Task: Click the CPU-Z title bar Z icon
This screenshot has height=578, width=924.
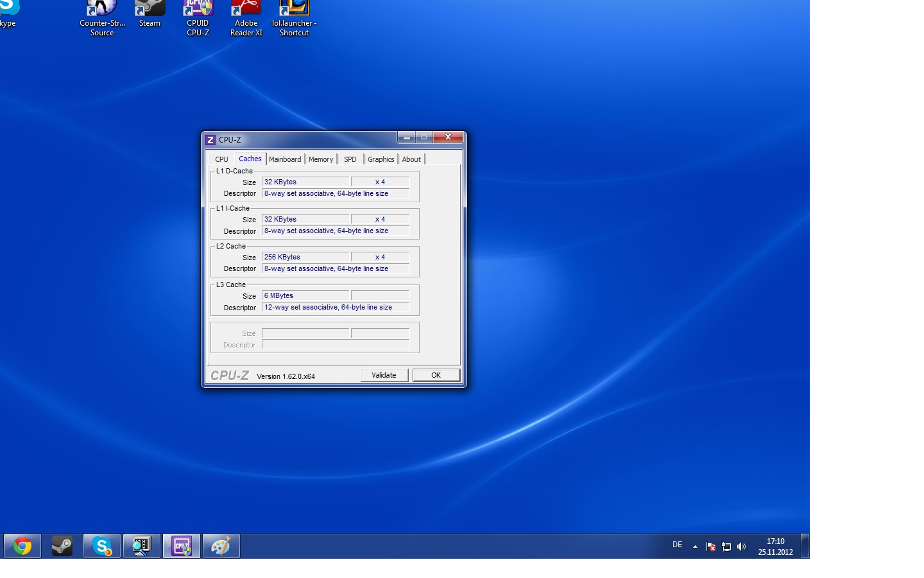Action: click(x=210, y=139)
